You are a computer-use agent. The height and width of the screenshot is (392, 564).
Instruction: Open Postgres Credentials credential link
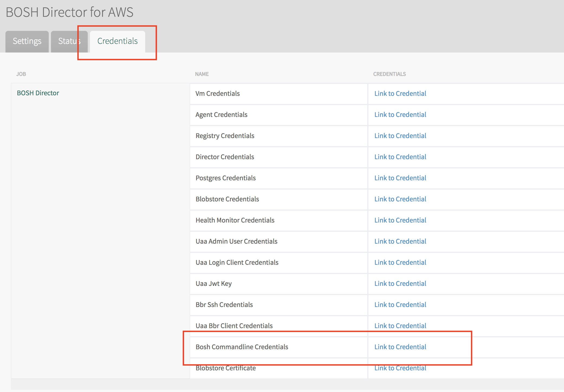(400, 178)
